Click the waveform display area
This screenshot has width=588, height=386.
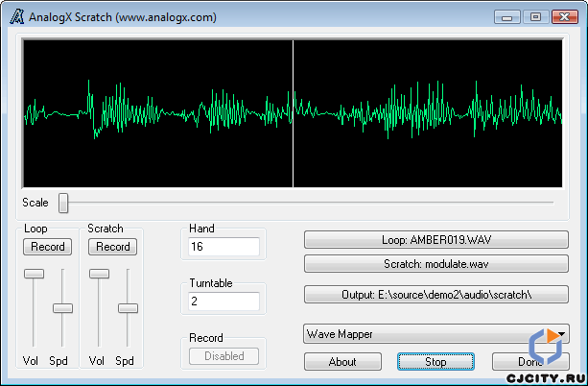pos(293,113)
